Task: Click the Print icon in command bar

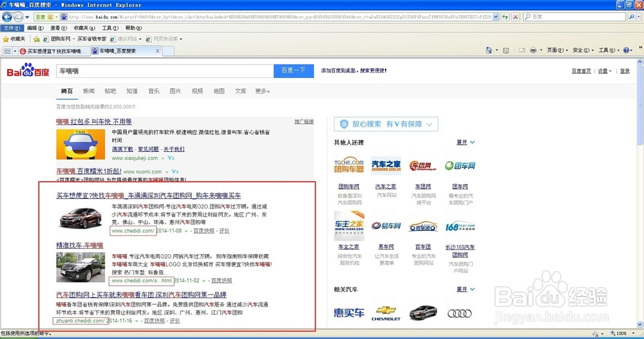Action: point(533,50)
